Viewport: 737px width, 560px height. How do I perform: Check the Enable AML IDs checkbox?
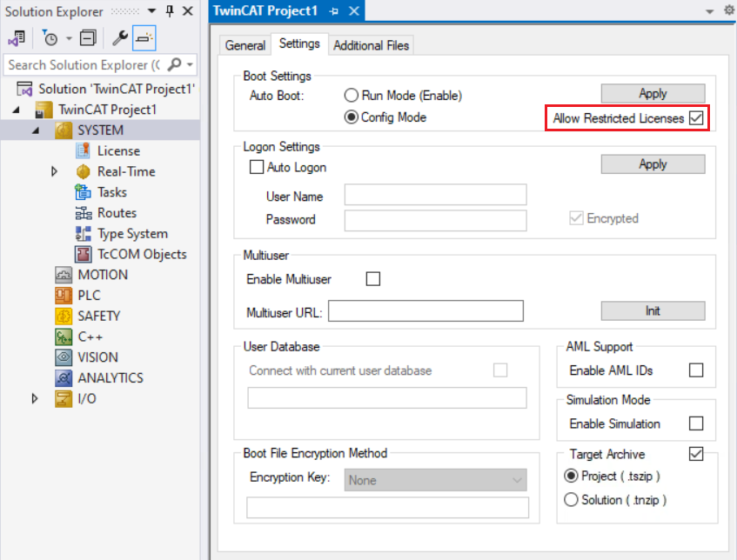pos(696,370)
